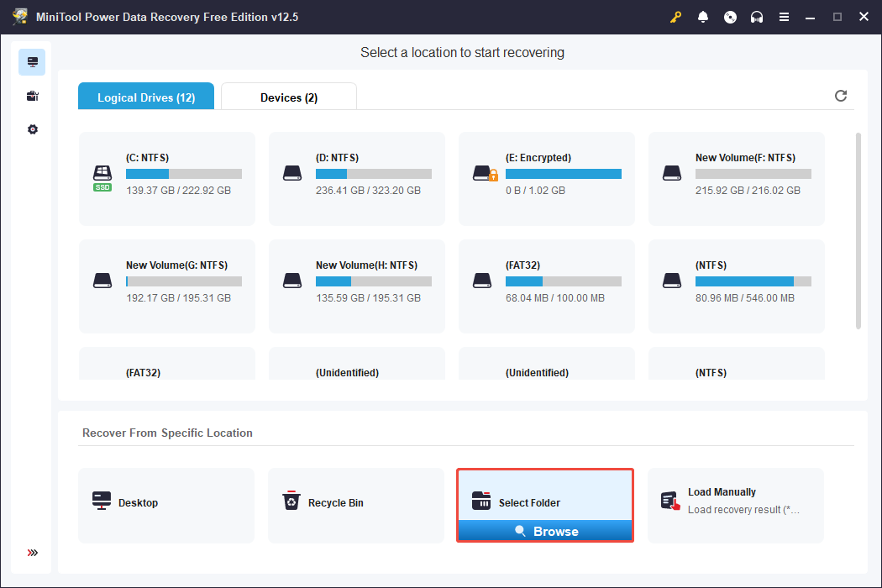Screen dimensions: 882x588
Task: Switch to the Devices (2) tab
Action: click(289, 97)
